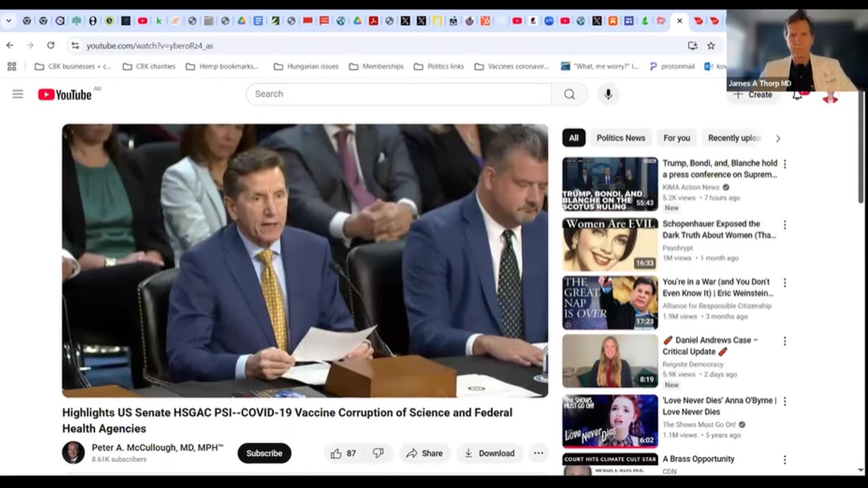The height and width of the screenshot is (488, 868).
Task: Open options menu for Schopenhauer video
Action: tap(785, 224)
